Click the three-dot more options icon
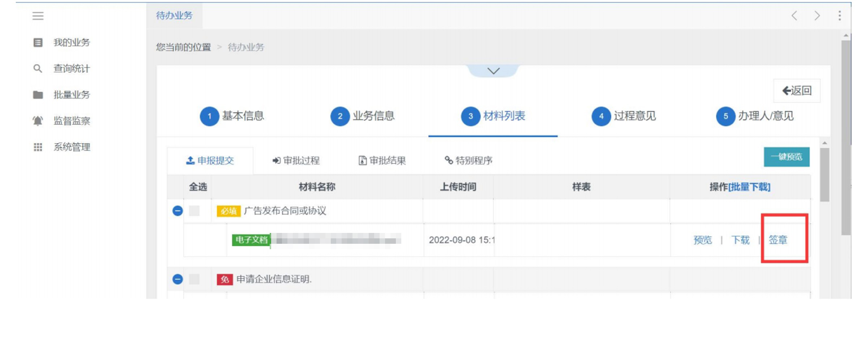Viewport: 868px width, 342px height. tap(839, 16)
